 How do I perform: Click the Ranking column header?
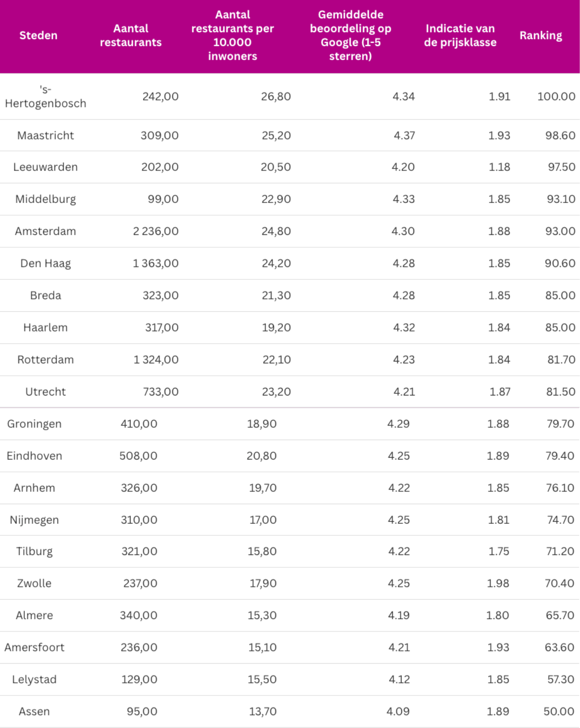coord(541,35)
